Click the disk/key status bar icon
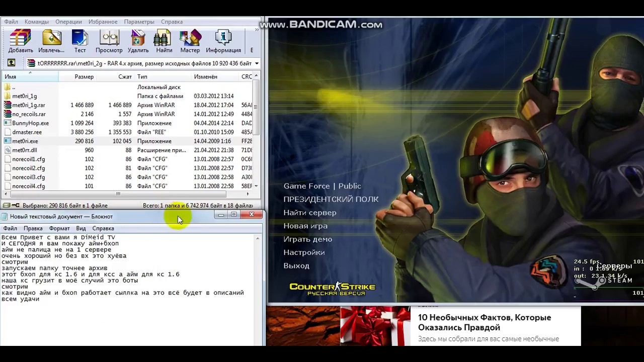The image size is (644, 362). 11,205
